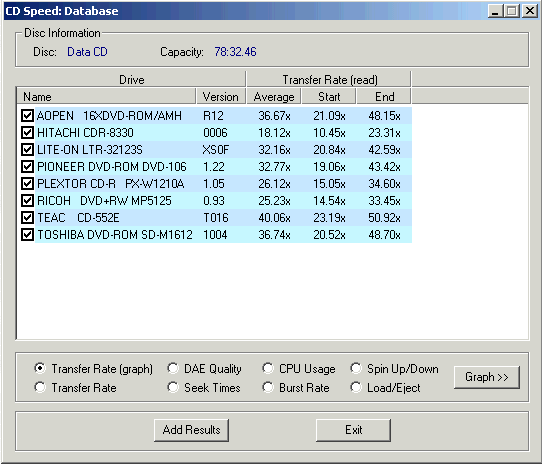The width and height of the screenshot is (542, 464).
Task: Sort by the Name column header
Action: 106,96
